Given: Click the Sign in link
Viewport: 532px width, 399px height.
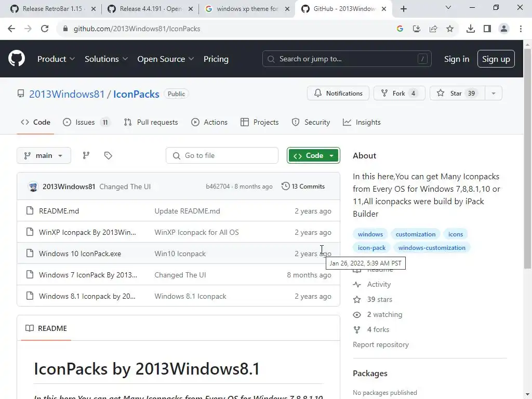Looking at the screenshot, I should (x=457, y=59).
